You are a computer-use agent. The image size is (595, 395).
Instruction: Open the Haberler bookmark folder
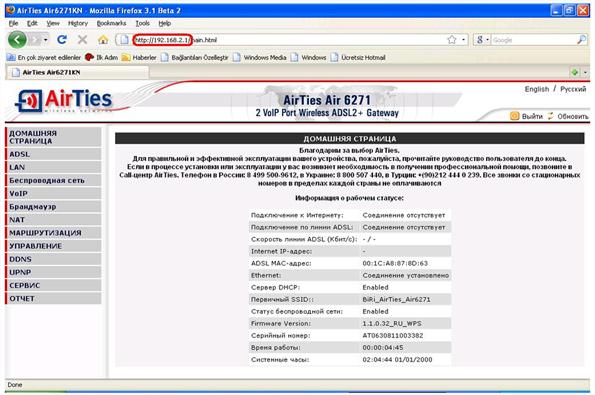pyautogui.click(x=139, y=57)
